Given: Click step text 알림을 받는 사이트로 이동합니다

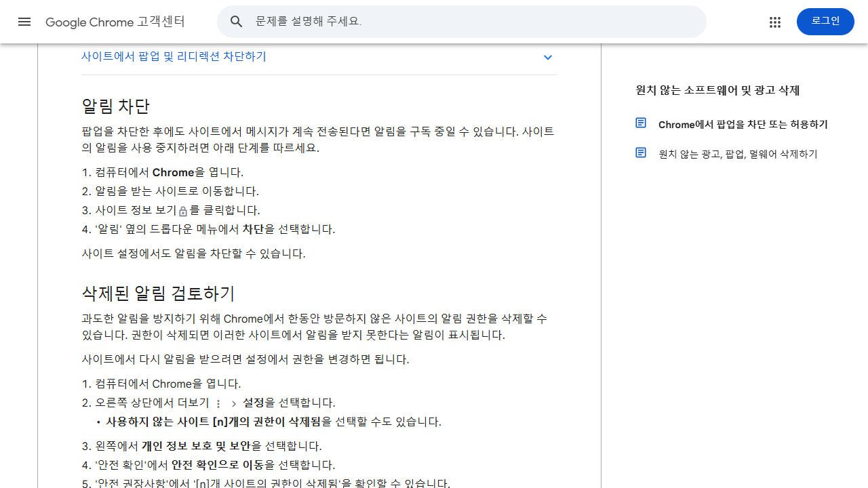Looking at the screenshot, I should [177, 191].
